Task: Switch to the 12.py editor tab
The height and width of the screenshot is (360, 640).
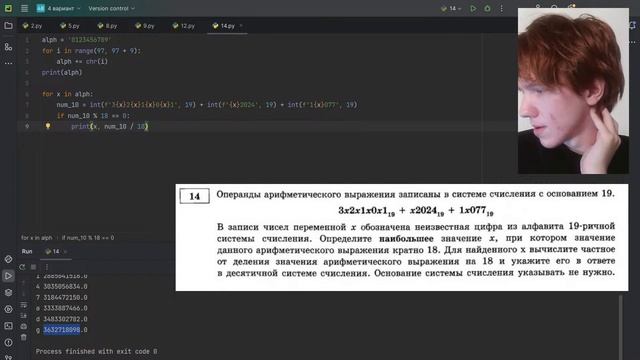Action: 184,26
